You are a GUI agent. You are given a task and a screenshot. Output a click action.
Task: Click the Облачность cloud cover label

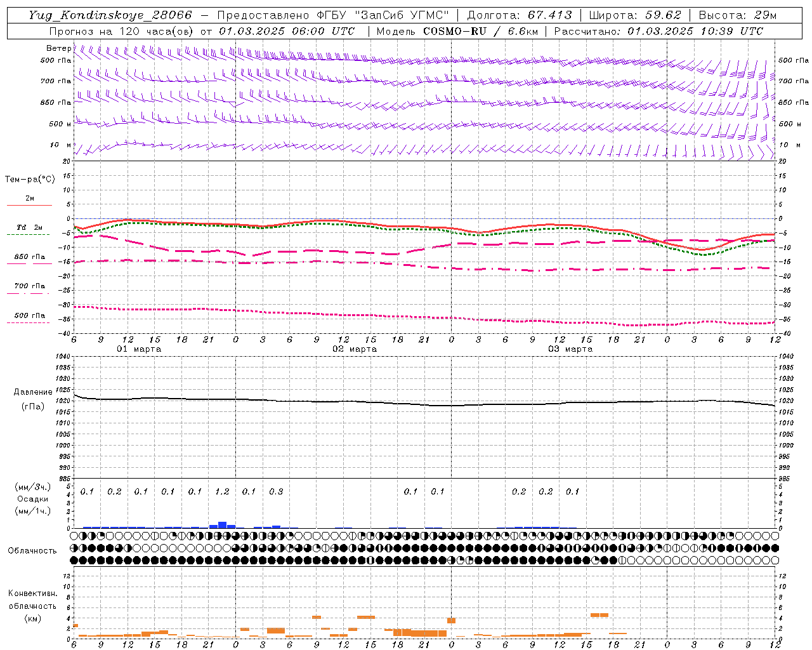click(x=32, y=550)
